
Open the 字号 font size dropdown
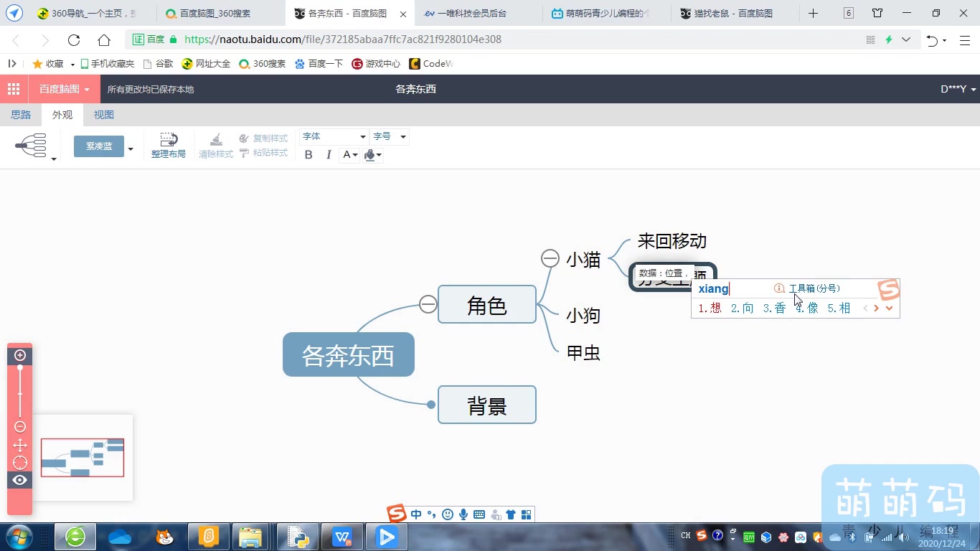(x=390, y=136)
